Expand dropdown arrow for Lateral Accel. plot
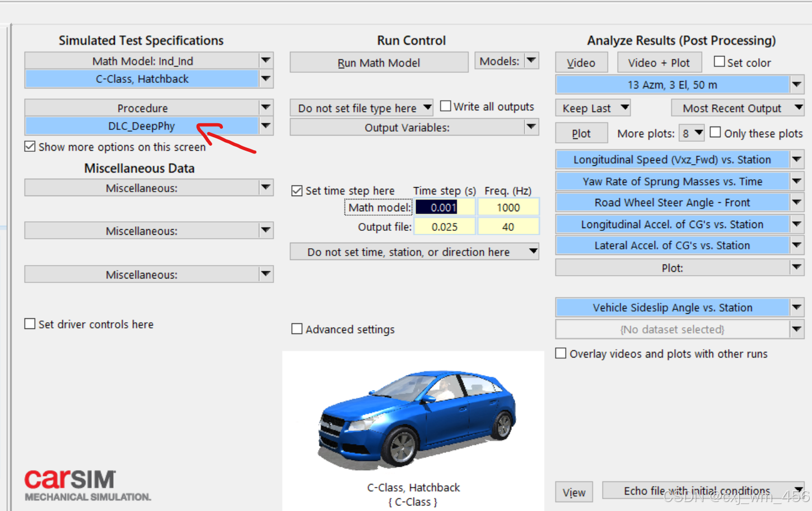This screenshot has height=511, width=812. 797,245
